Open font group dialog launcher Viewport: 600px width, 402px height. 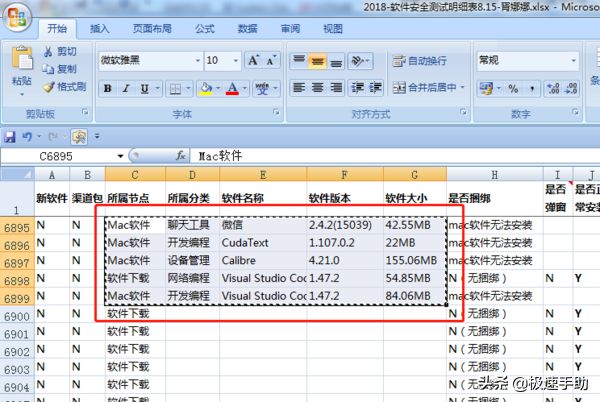(276, 112)
